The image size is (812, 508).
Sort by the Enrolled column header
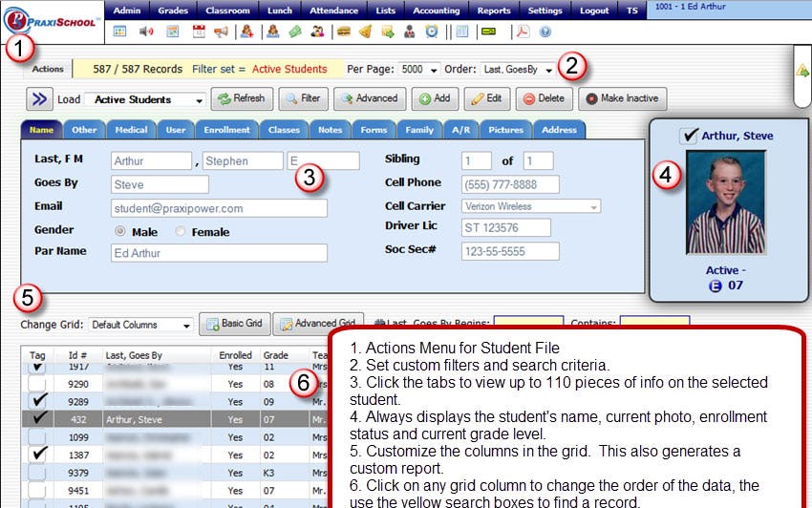tap(235, 355)
